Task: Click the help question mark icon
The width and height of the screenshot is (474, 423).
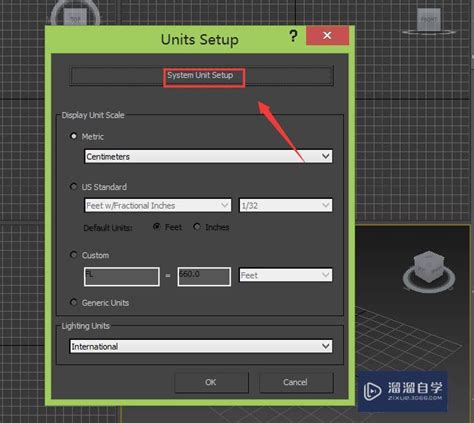Action: 293,35
